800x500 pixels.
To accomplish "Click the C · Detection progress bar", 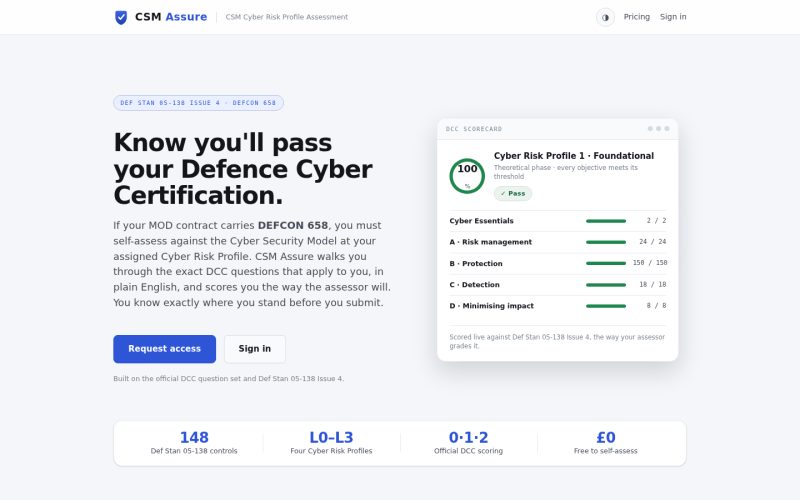I will pos(606,285).
